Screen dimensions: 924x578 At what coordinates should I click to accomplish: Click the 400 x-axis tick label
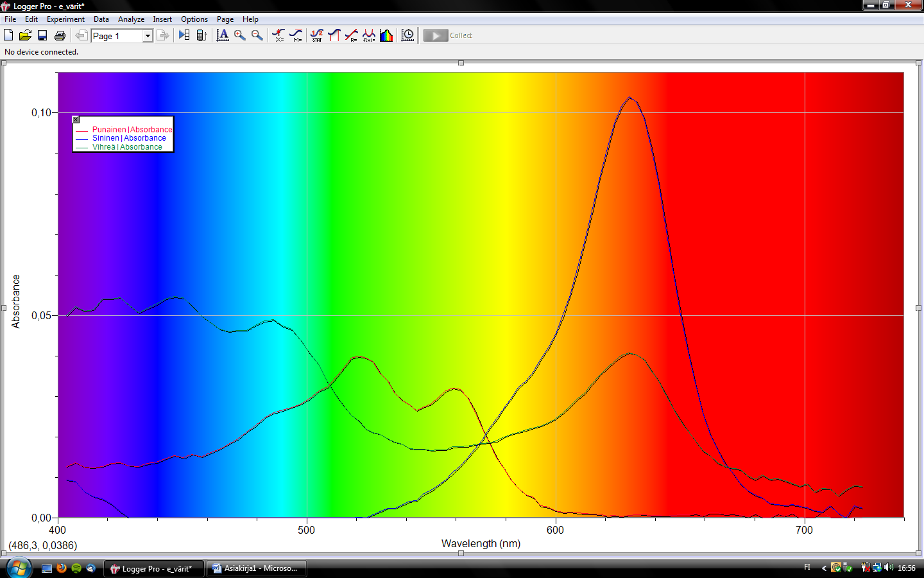pyautogui.click(x=58, y=530)
